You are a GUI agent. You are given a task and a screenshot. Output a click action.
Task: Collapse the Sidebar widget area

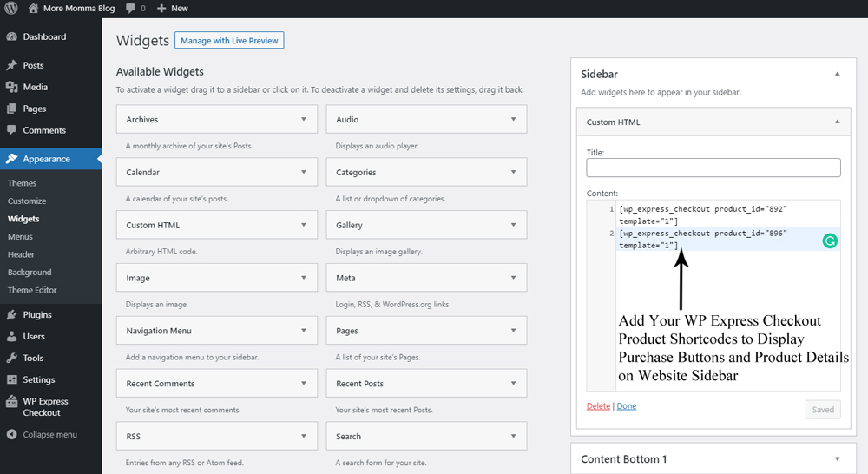click(x=837, y=74)
